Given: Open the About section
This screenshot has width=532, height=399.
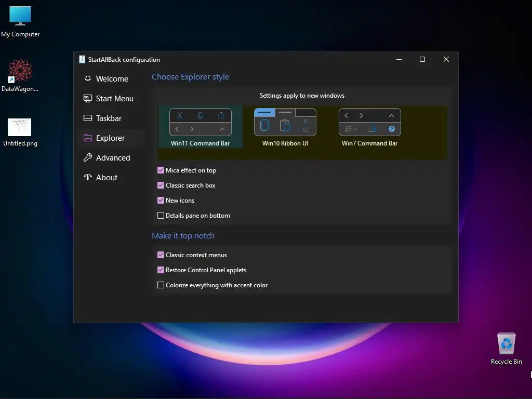Looking at the screenshot, I should coord(112,177).
